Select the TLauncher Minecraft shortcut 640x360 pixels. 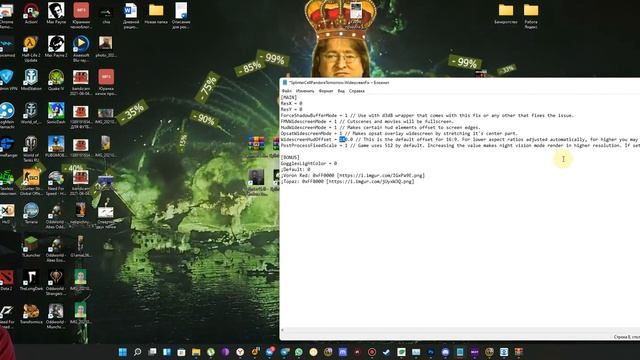click(31, 247)
